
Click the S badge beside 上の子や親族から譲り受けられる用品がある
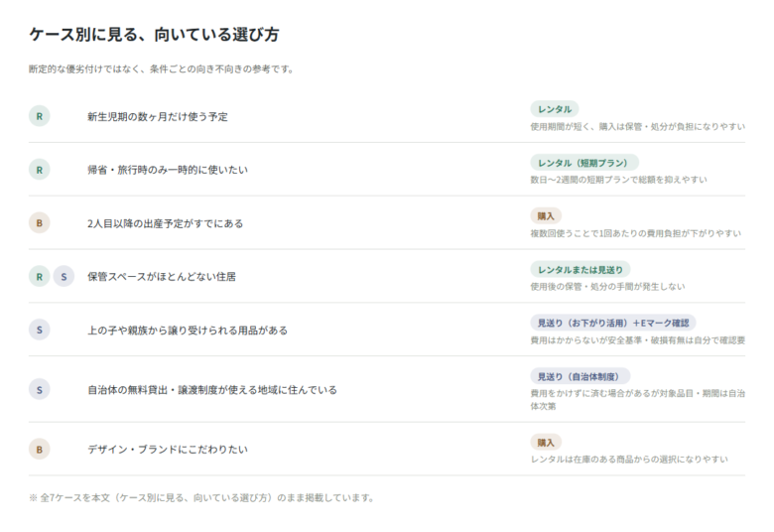40,330
